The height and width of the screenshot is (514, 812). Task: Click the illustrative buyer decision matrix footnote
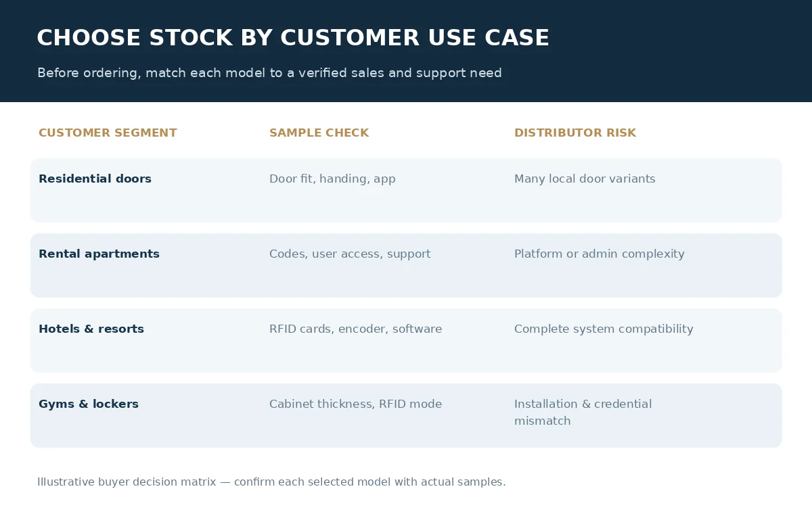point(271,482)
